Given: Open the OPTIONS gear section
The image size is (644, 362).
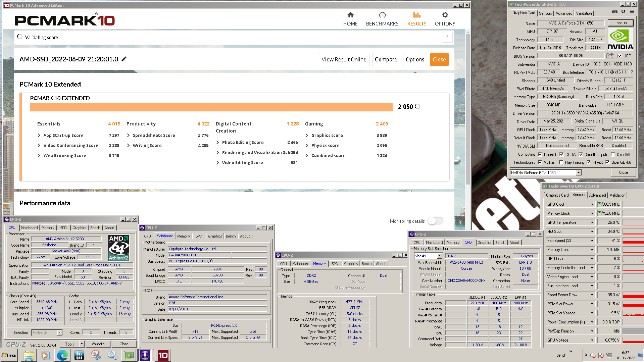Looking at the screenshot, I should (x=445, y=19).
